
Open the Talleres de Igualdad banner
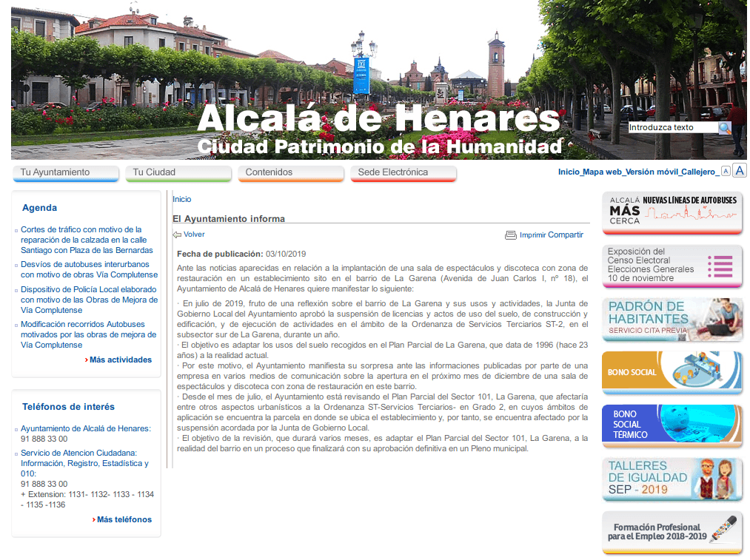pos(672,479)
